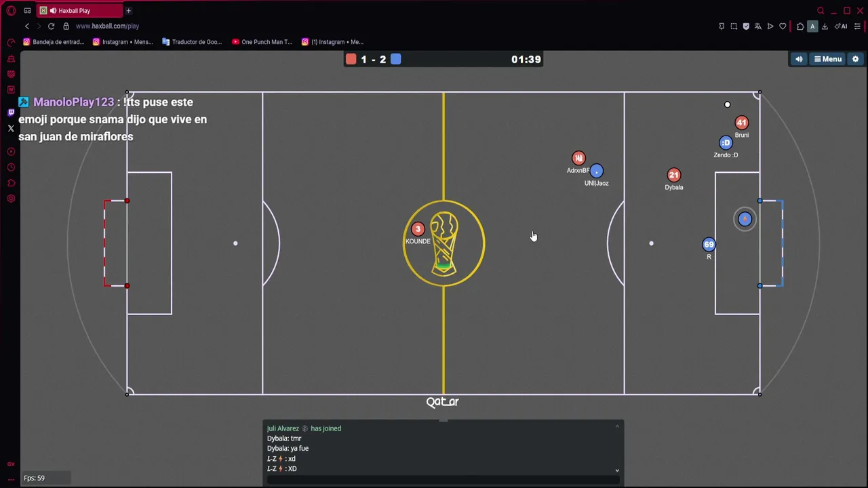The height and width of the screenshot is (488, 868).
Task: Reload the Haxball page
Action: coord(51,26)
